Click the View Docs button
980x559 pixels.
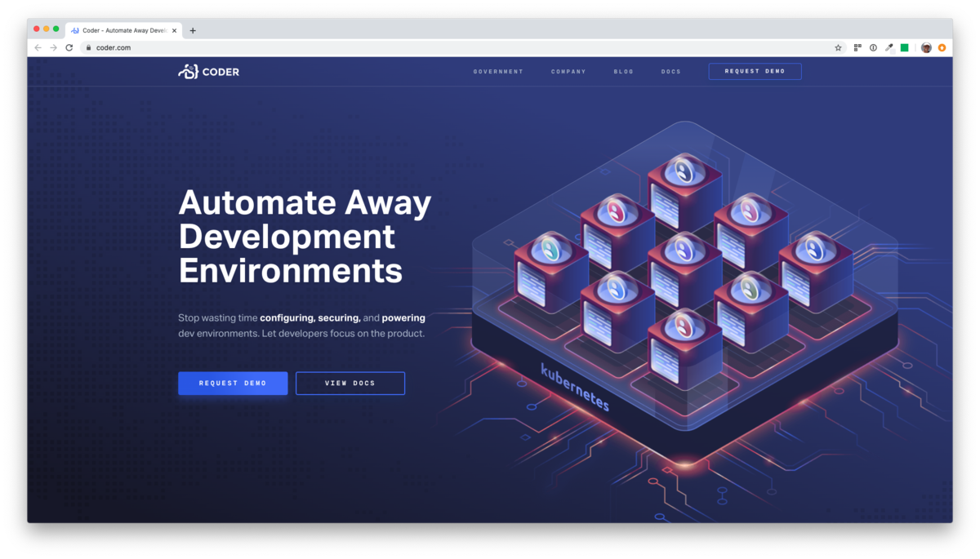coord(350,384)
